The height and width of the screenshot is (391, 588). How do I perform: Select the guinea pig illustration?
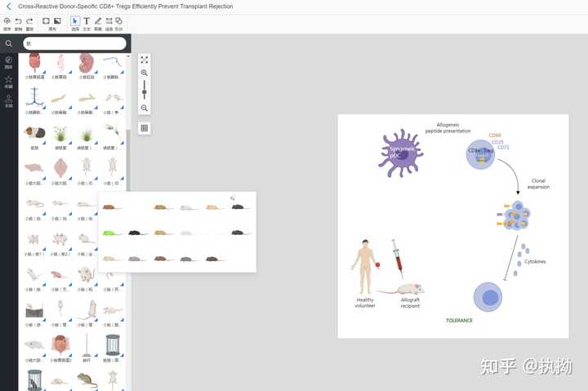(x=34, y=133)
